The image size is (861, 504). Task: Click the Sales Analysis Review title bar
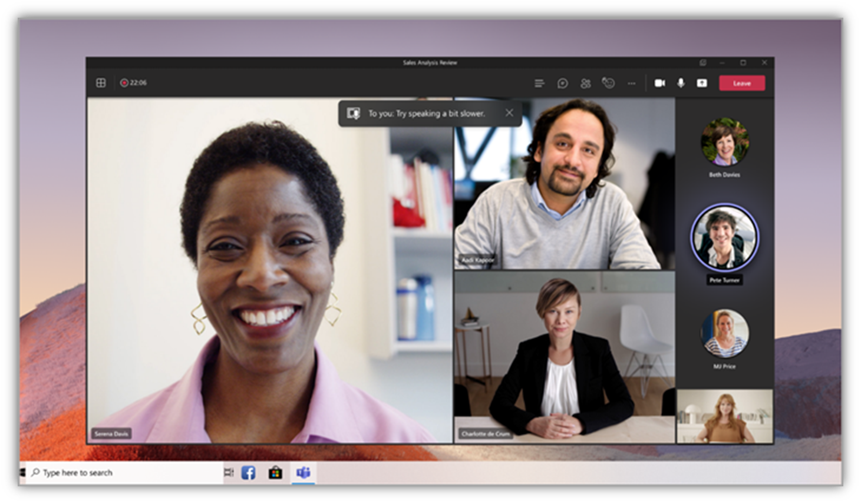tap(430, 62)
